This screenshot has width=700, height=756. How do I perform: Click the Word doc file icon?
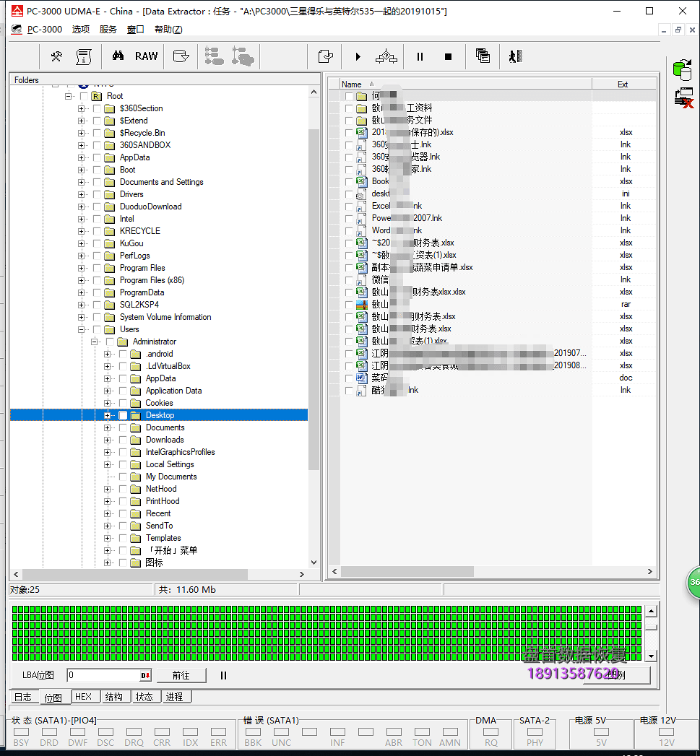click(x=362, y=378)
